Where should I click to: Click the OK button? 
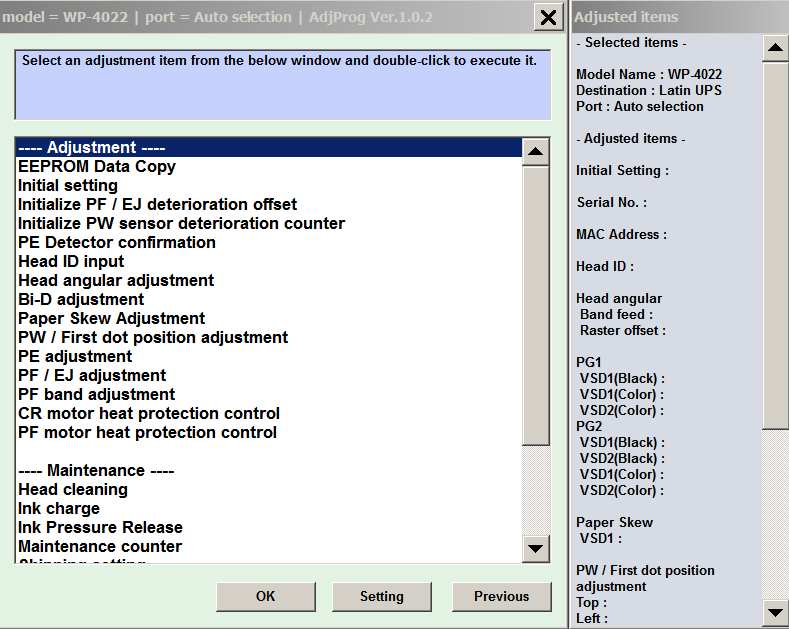266,597
